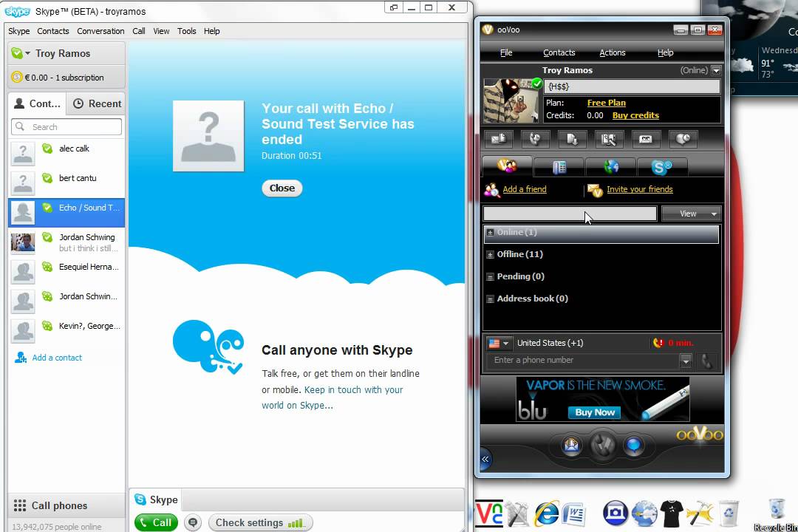Click Keep in touch with your world link
Image resolution: width=798 pixels, height=532 pixels.
[332, 398]
